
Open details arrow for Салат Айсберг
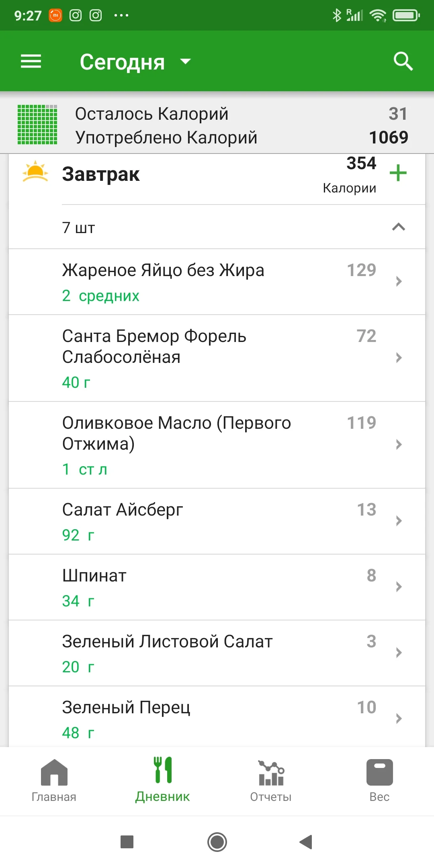(399, 521)
